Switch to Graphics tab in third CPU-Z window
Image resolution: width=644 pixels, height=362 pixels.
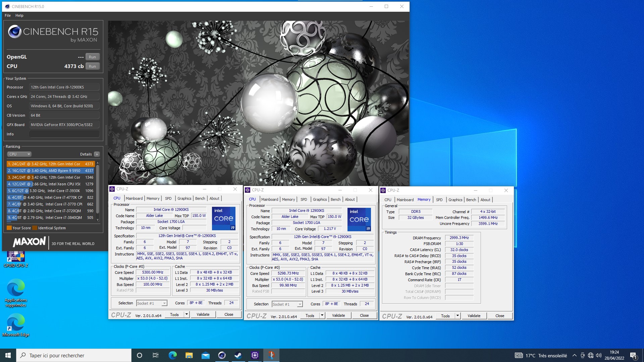[455, 200]
